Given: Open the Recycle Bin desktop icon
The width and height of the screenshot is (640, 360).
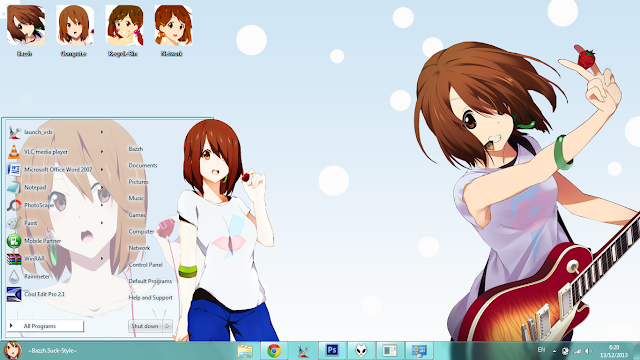Looking at the screenshot, I should (124, 31).
